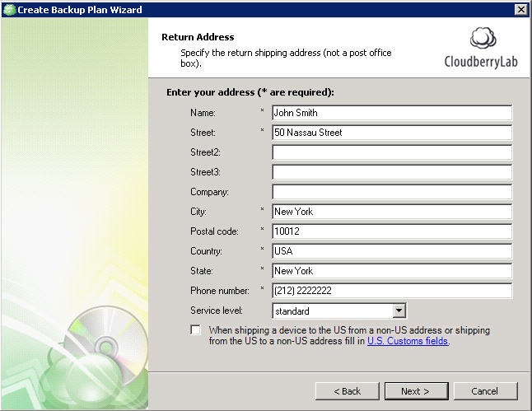Go to the next wizard step
This screenshot has width=532, height=411.
point(417,391)
